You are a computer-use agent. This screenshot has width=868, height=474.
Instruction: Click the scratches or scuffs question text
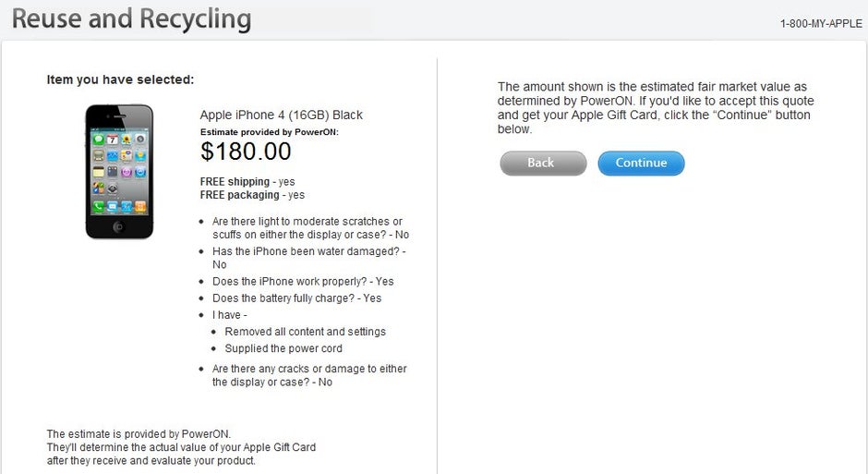(x=310, y=228)
